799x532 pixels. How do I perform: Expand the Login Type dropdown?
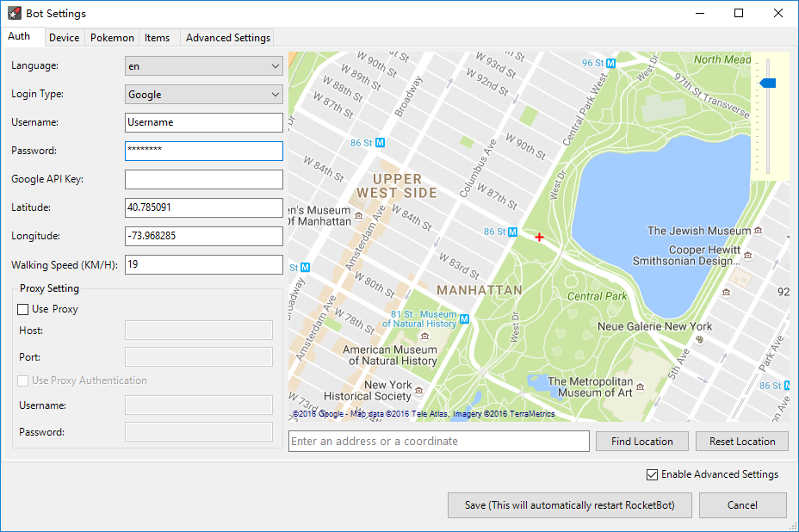pos(203,95)
